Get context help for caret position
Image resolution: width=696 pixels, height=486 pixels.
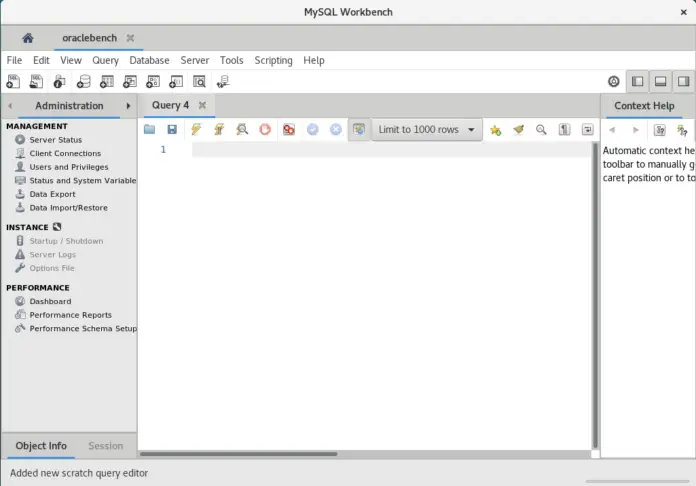[660, 130]
